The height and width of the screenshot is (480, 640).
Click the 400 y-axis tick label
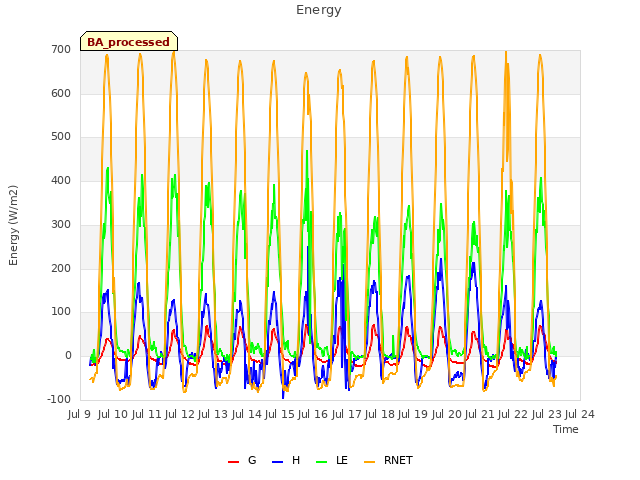pyautogui.click(x=61, y=180)
